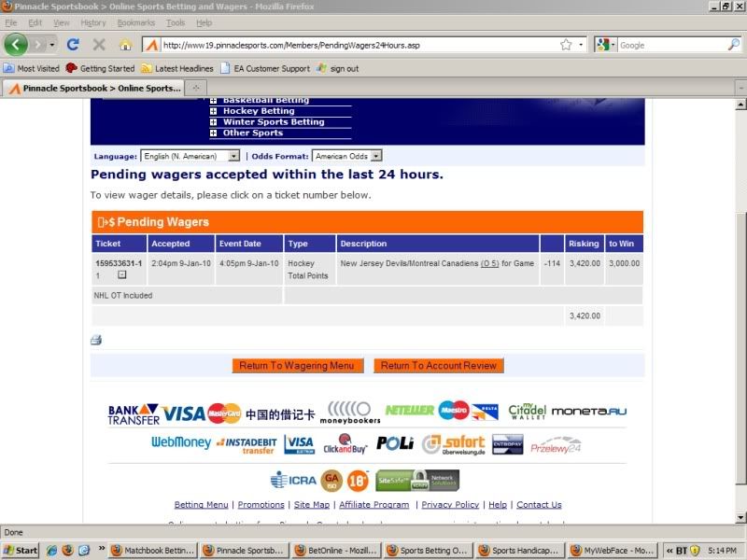
Task: Open the Tools menu
Action: point(176,22)
